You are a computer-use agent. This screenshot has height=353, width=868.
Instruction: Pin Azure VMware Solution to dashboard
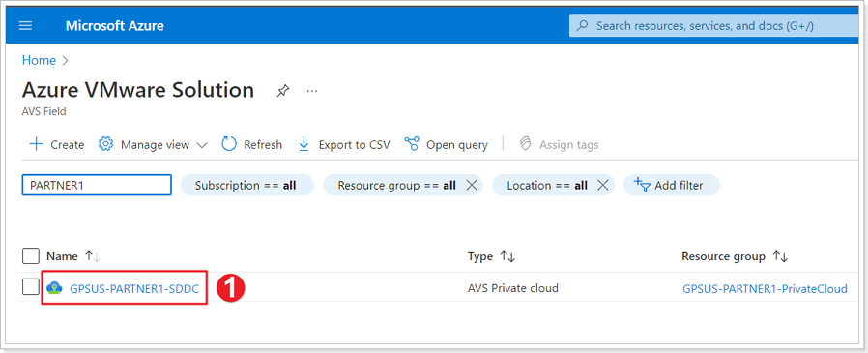pyautogui.click(x=283, y=90)
